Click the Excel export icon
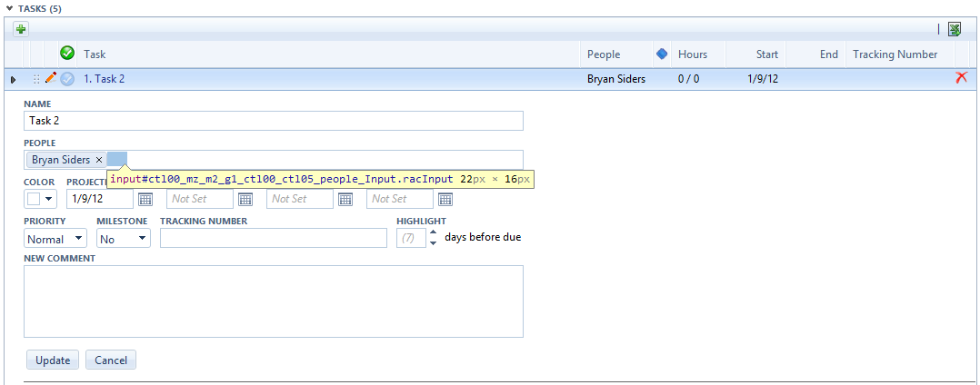Viewport: 980px width, 385px height. pyautogui.click(x=955, y=29)
